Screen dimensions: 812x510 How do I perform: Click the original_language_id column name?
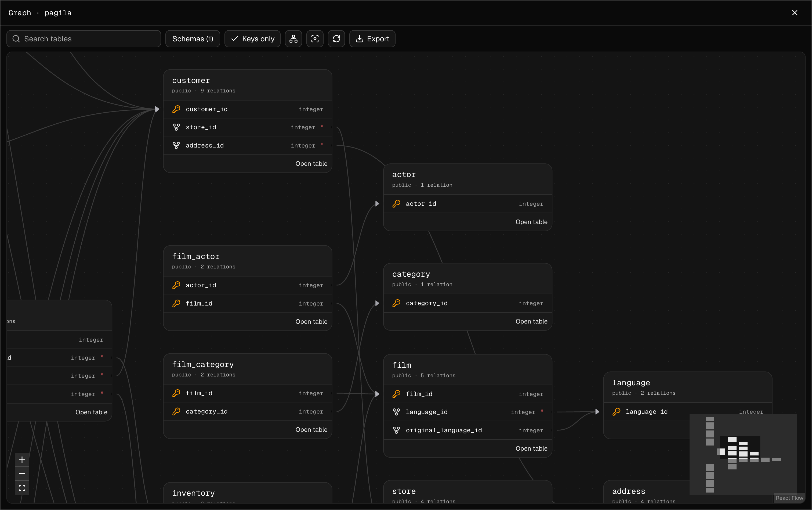(444, 430)
